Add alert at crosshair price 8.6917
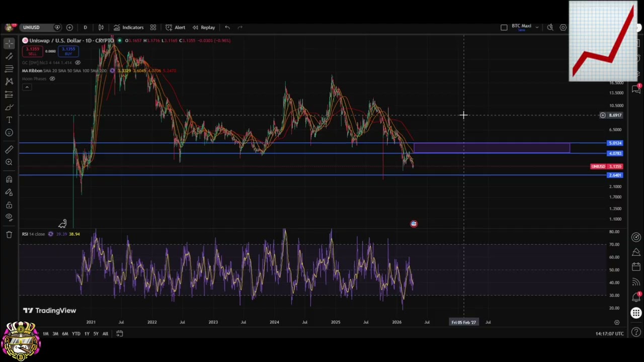Image resolution: width=644 pixels, height=362 pixels. coord(603,115)
